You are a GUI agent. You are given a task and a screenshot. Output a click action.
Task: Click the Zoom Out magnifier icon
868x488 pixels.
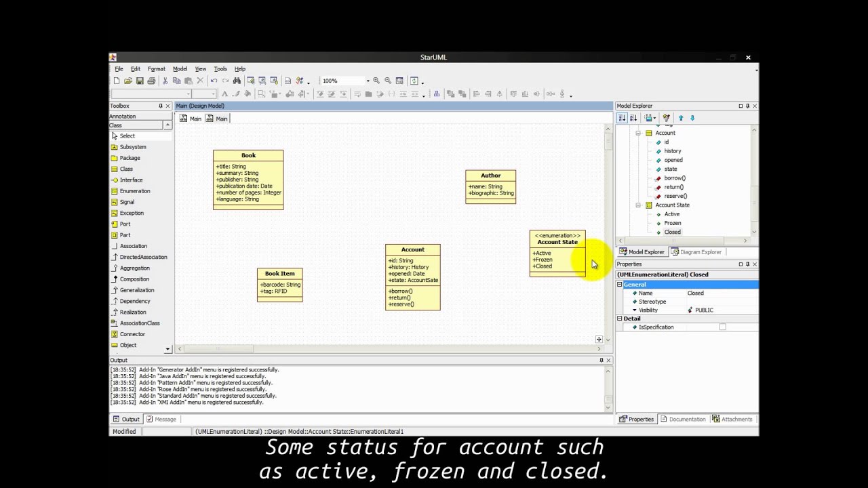click(x=388, y=81)
